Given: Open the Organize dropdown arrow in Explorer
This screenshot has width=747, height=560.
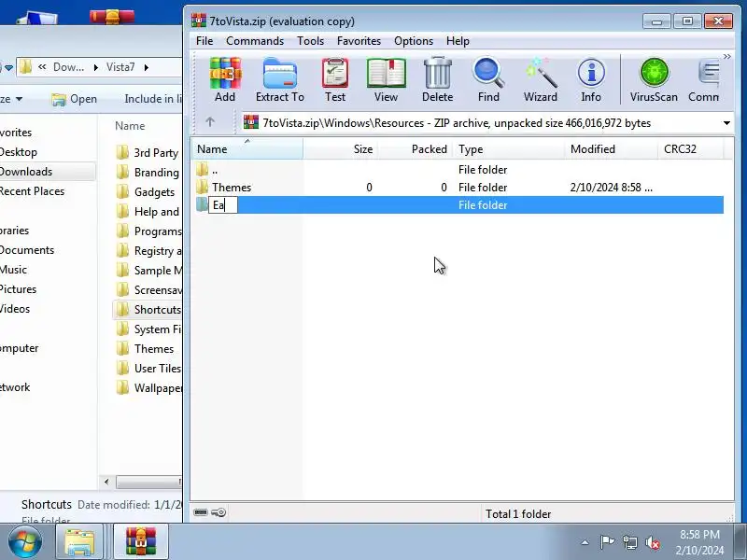Looking at the screenshot, I should tap(19, 99).
